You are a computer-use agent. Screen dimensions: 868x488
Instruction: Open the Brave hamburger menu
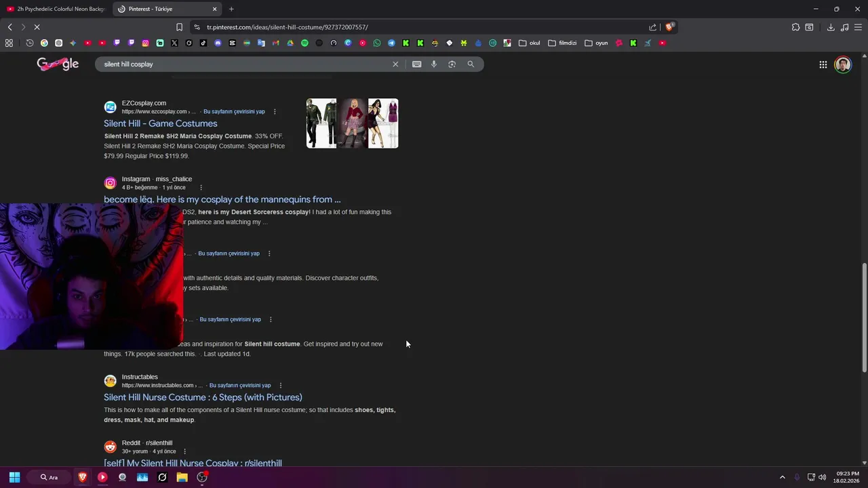[x=858, y=27]
